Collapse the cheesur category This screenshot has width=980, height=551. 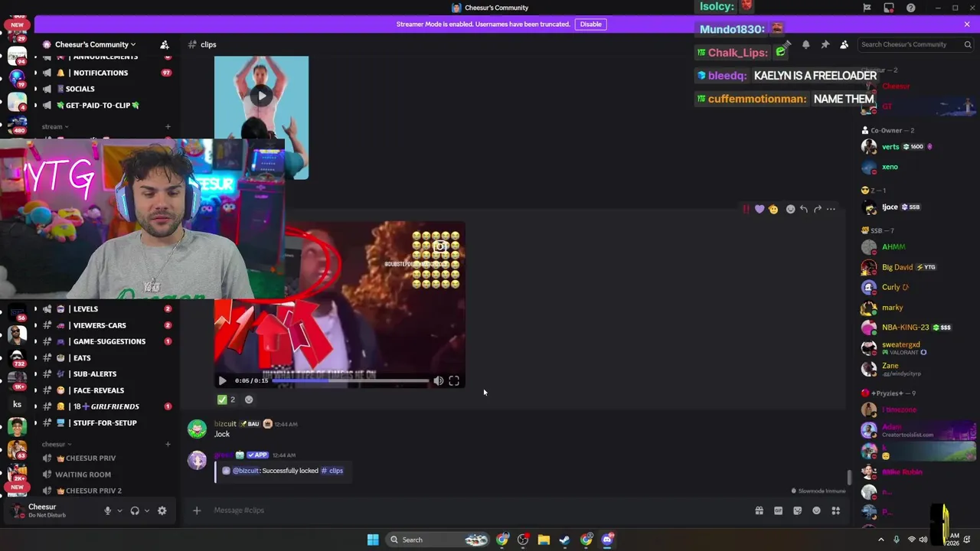click(56, 444)
